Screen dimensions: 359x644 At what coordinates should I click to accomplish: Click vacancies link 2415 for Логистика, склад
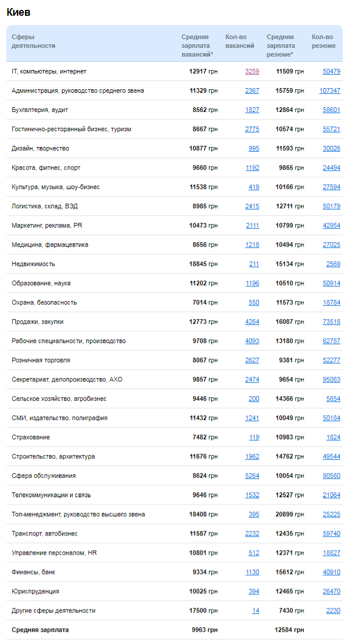click(252, 206)
